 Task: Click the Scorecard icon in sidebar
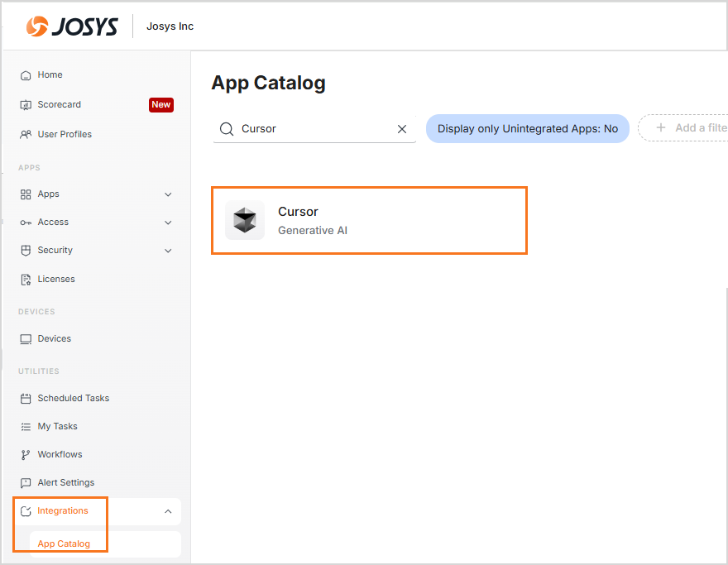pos(26,105)
